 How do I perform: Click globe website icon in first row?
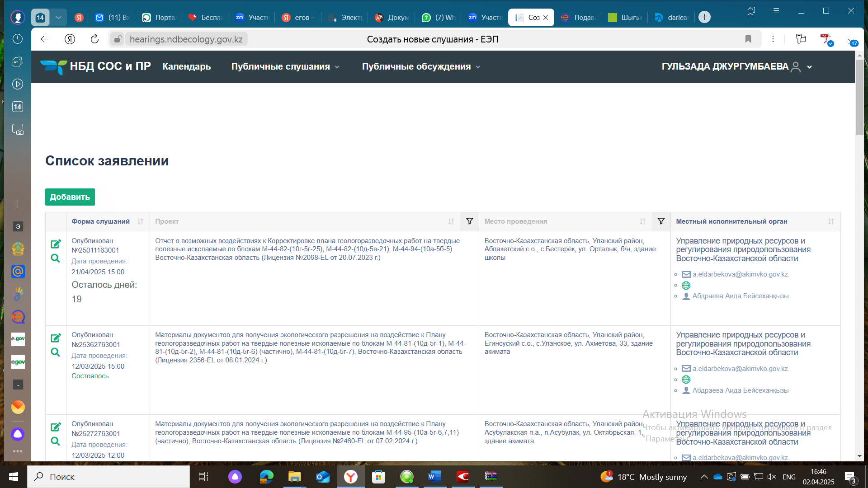pyautogui.click(x=686, y=286)
